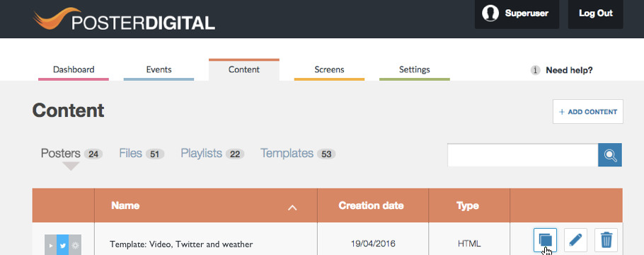Log out of the session

596,14
